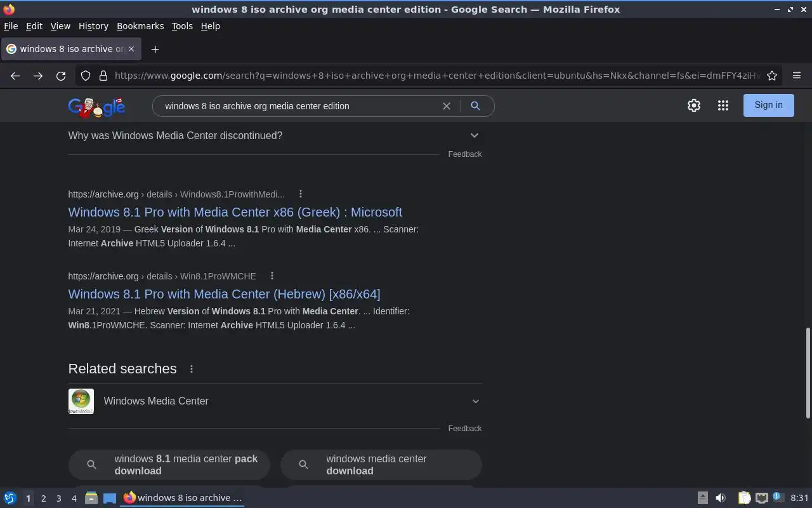Click Feedback below Related searches
This screenshot has height=508, width=812.
coord(465,429)
